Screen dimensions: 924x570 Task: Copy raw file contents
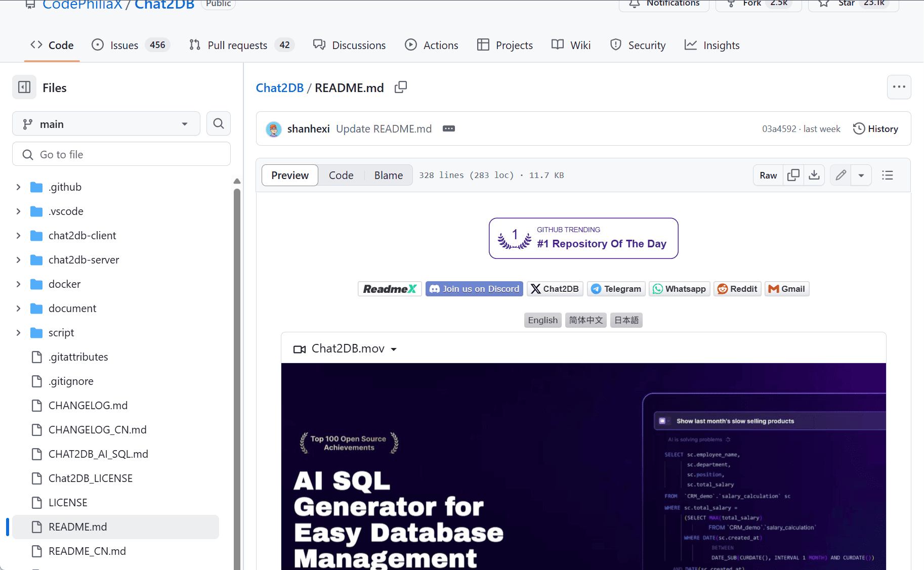coord(793,175)
